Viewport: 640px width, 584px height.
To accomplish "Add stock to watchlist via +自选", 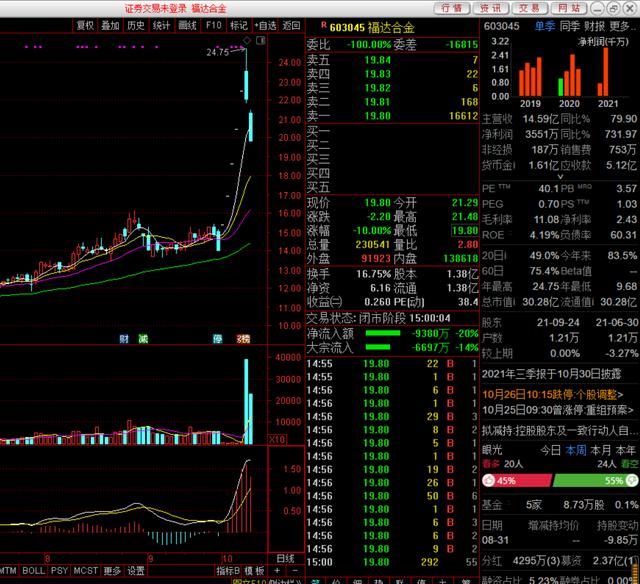I will (265, 25).
